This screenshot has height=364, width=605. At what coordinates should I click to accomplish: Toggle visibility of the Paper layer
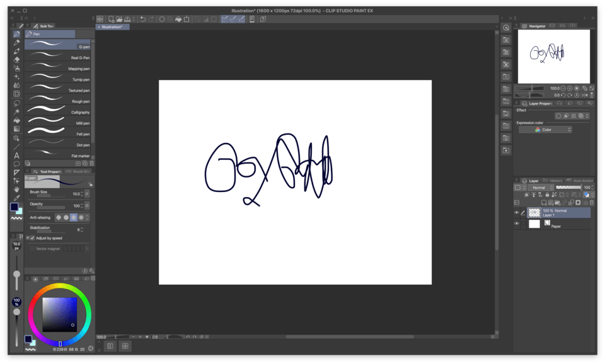[517, 224]
